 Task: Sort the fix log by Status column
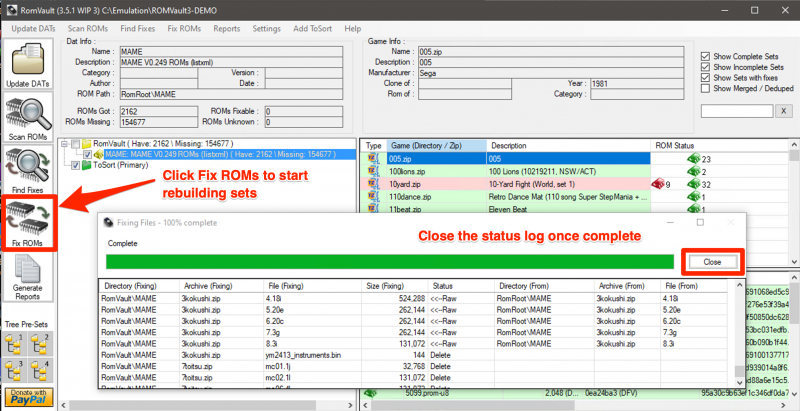tap(461, 286)
